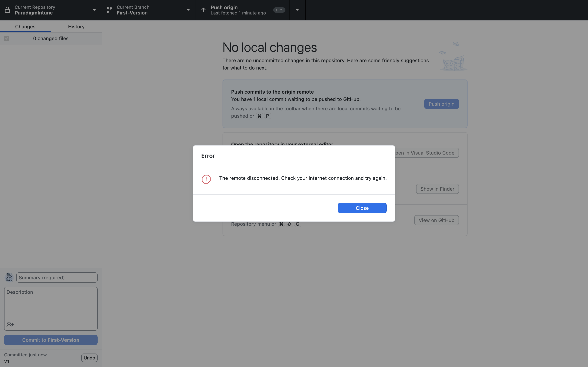Click Undo to revert the V1 commit
588x367 pixels.
point(89,358)
